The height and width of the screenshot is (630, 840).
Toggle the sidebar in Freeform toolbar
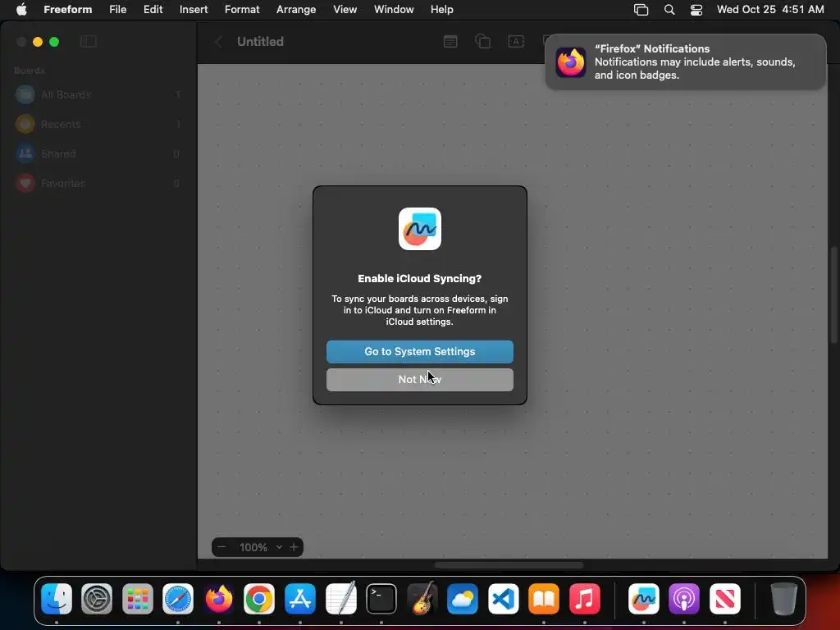[89, 42]
